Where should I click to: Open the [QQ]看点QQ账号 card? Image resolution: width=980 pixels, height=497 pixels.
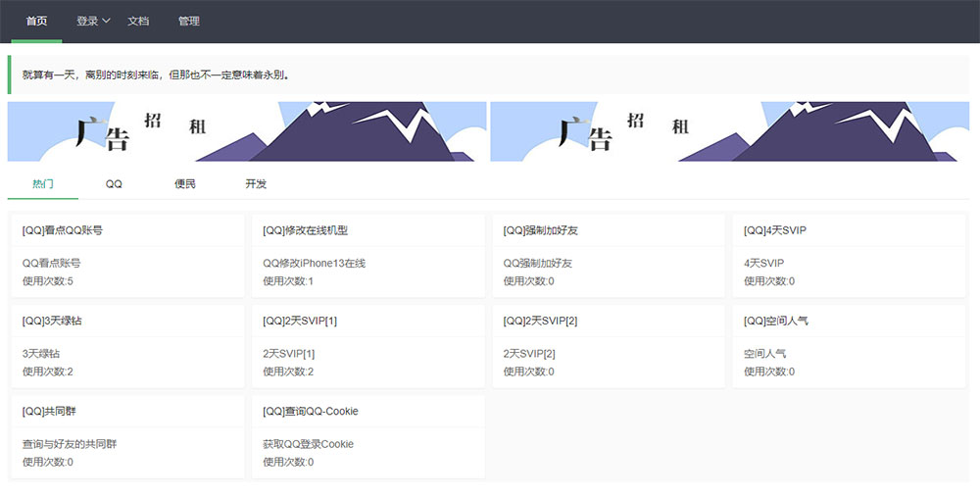pos(126,255)
